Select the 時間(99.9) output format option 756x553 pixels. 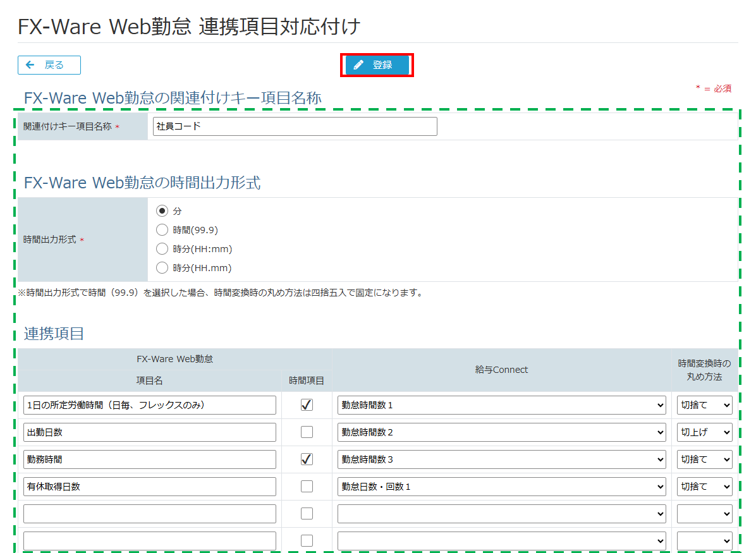(x=162, y=229)
